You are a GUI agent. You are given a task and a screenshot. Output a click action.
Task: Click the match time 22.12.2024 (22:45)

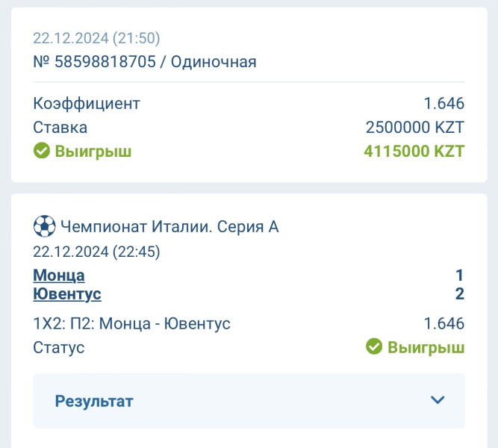96,252
